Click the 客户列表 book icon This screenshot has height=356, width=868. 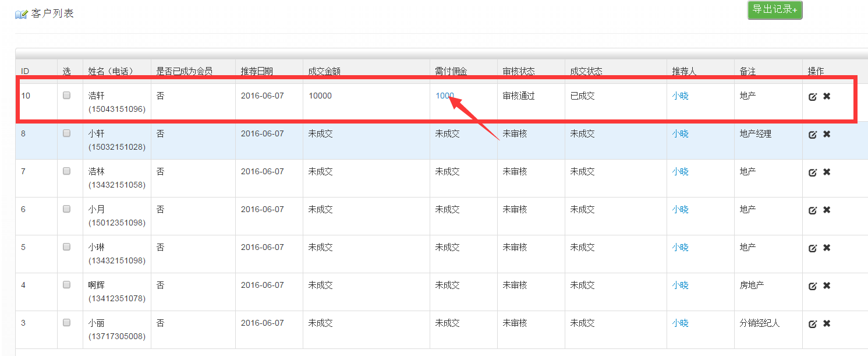21,14
